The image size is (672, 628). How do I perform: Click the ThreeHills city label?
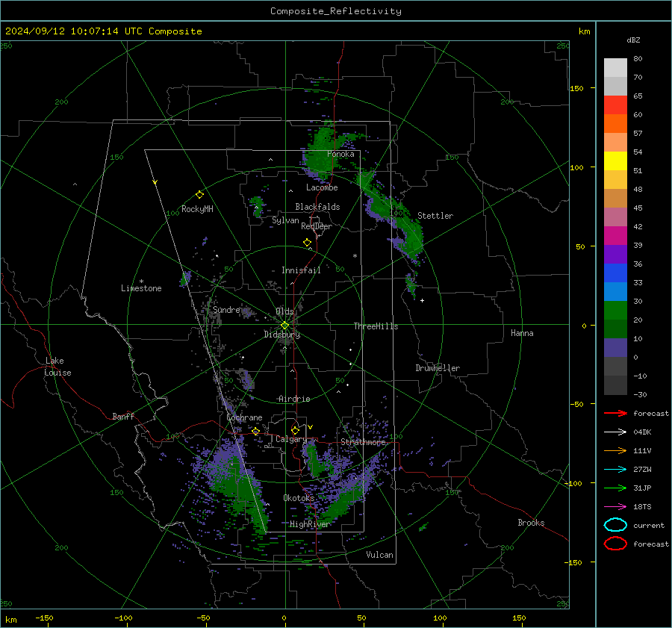click(x=376, y=326)
